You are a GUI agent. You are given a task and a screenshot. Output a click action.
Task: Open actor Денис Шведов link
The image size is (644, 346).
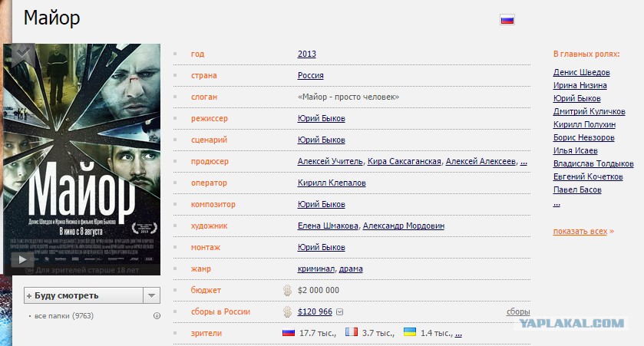(x=581, y=72)
